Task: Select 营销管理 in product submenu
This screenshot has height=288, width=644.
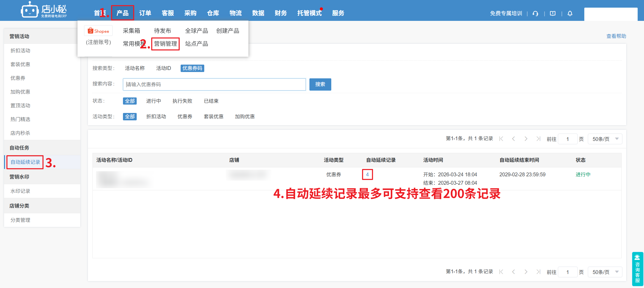Action: [165, 44]
